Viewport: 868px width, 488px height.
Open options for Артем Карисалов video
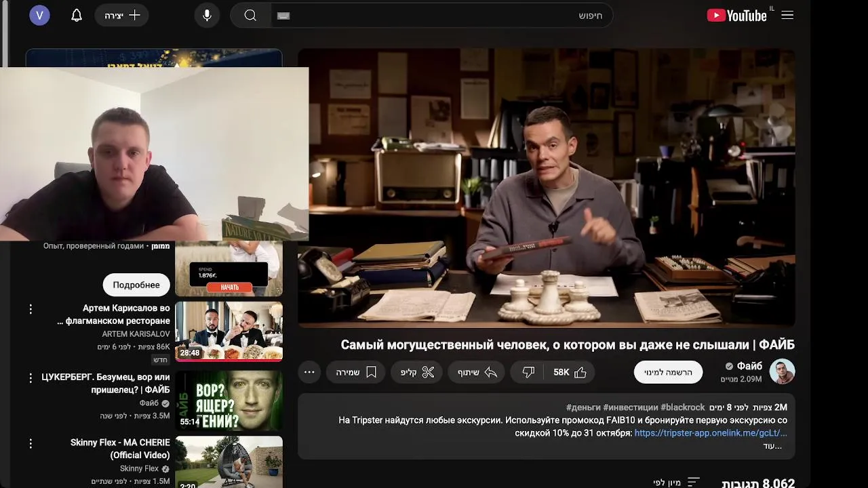(x=31, y=309)
